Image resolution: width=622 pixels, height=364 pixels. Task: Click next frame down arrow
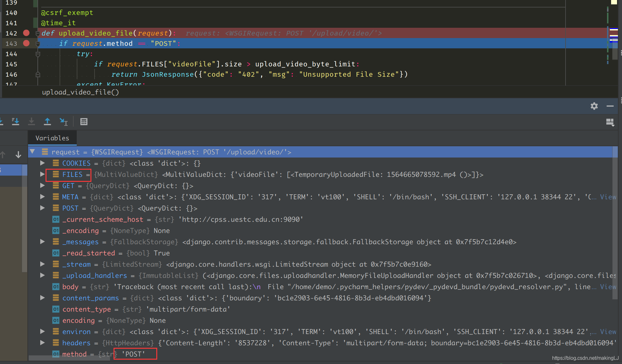coord(18,154)
